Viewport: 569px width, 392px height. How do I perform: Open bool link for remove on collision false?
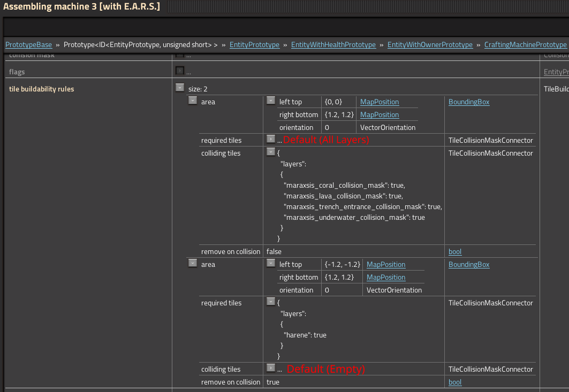454,252
